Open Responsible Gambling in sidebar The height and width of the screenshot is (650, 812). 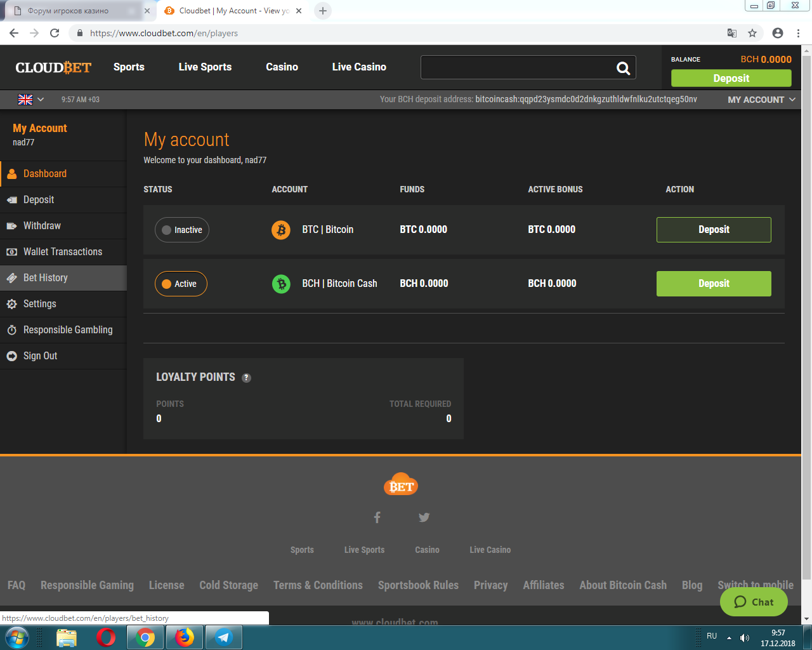63,330
